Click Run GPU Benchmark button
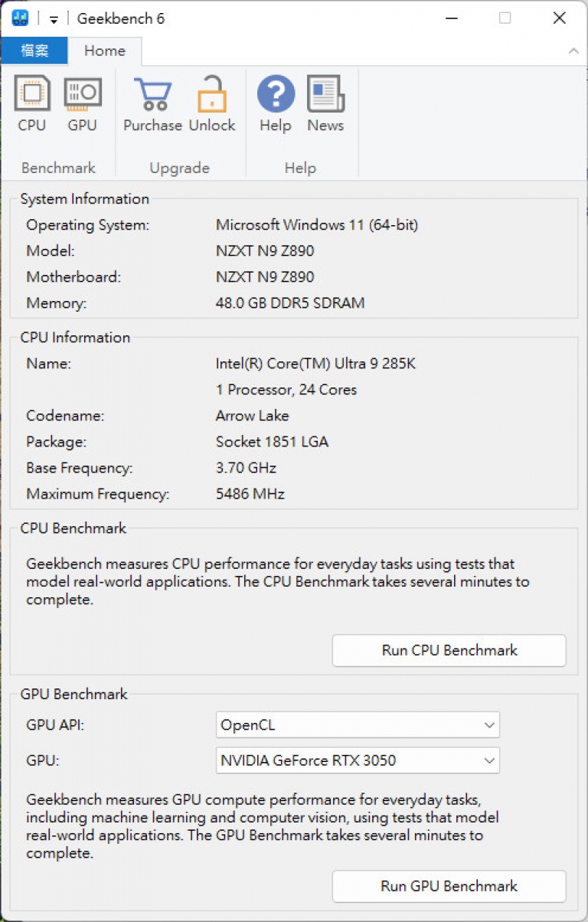Viewport: 588px width, 922px height. click(449, 886)
